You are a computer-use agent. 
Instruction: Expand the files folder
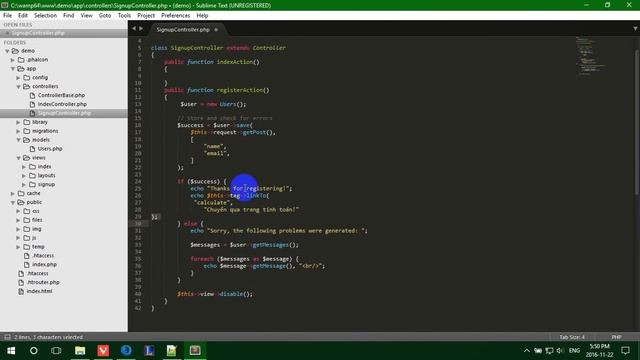pyautogui.click(x=18, y=220)
